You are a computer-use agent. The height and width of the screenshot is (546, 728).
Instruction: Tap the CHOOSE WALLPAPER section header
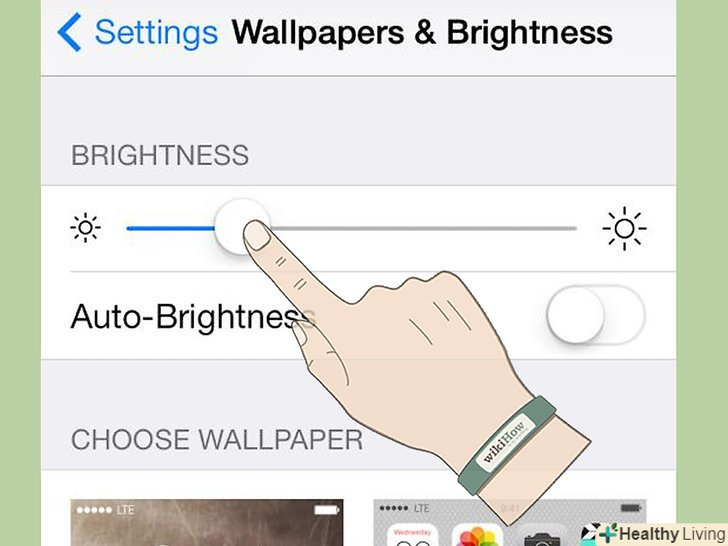[217, 439]
